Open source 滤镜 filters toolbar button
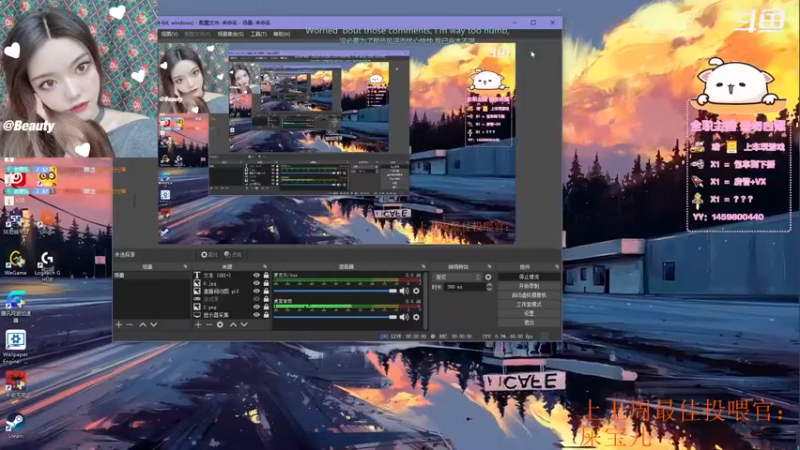The height and width of the screenshot is (450, 800). point(233,254)
